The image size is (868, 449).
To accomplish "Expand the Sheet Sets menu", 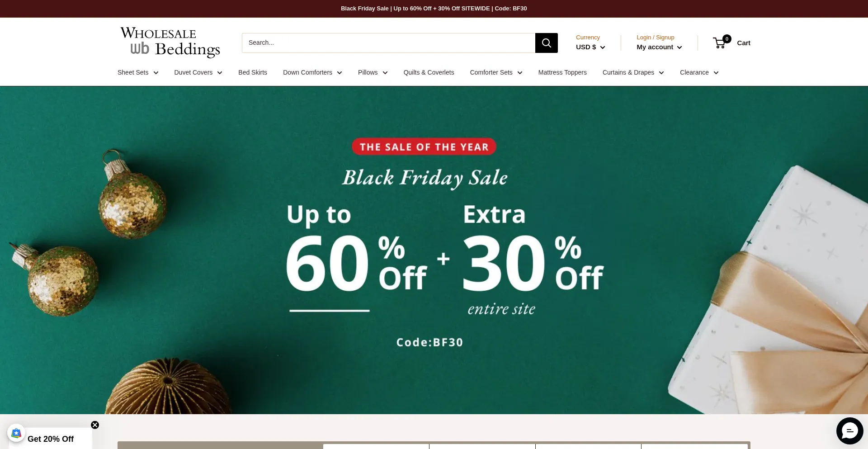I will pos(138,72).
